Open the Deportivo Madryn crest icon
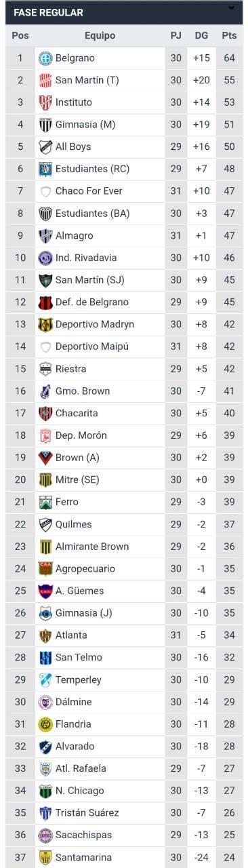The height and width of the screenshot is (868, 248). (45, 325)
